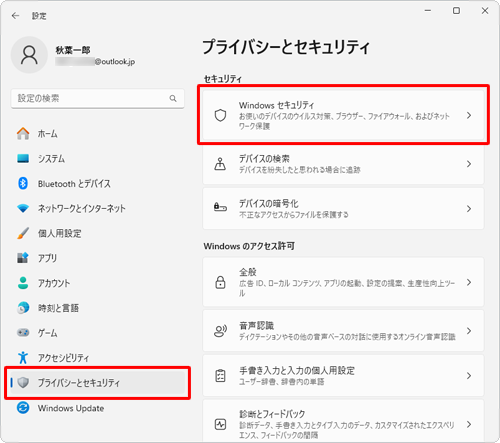Maximize the Settings window
This screenshot has width=500, height=443.
point(456,11)
